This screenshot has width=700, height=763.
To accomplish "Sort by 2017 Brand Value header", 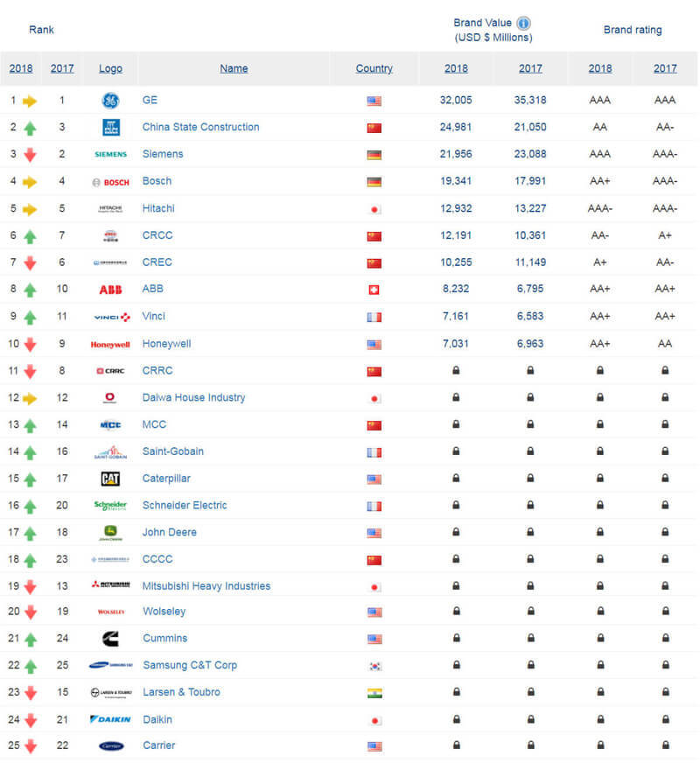I will click(x=531, y=68).
